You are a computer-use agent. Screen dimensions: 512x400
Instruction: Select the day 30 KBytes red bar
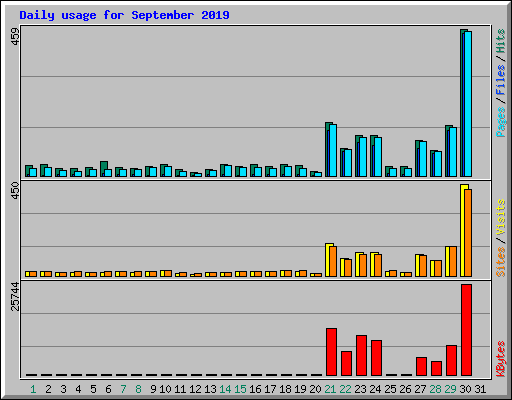tap(466, 330)
